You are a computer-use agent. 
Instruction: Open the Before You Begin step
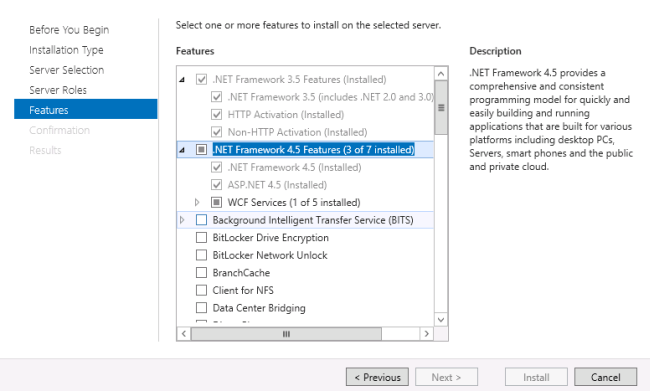pyautogui.click(x=69, y=30)
